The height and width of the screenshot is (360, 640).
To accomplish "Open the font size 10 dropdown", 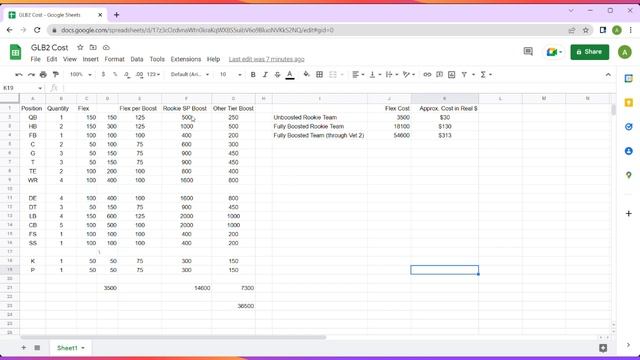I will coord(231,75).
